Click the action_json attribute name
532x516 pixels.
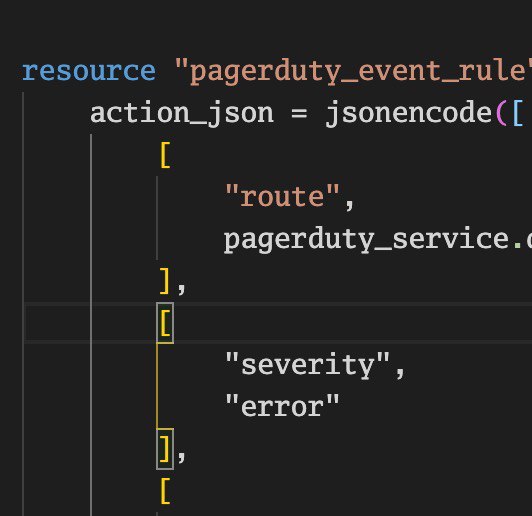[182, 114]
